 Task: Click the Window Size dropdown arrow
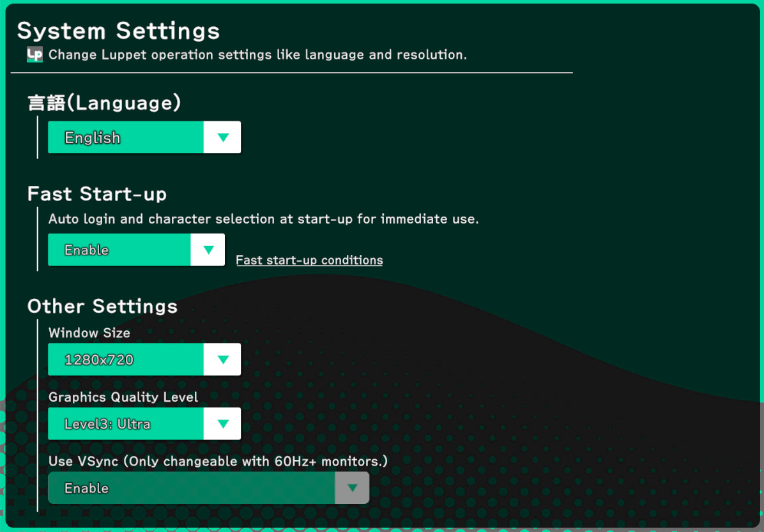coord(222,360)
